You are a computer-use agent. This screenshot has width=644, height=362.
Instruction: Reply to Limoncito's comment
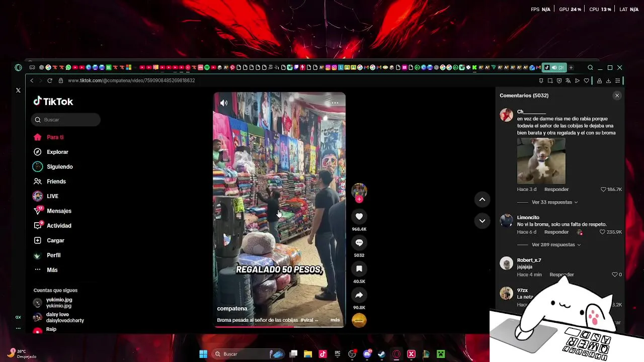[556, 232]
